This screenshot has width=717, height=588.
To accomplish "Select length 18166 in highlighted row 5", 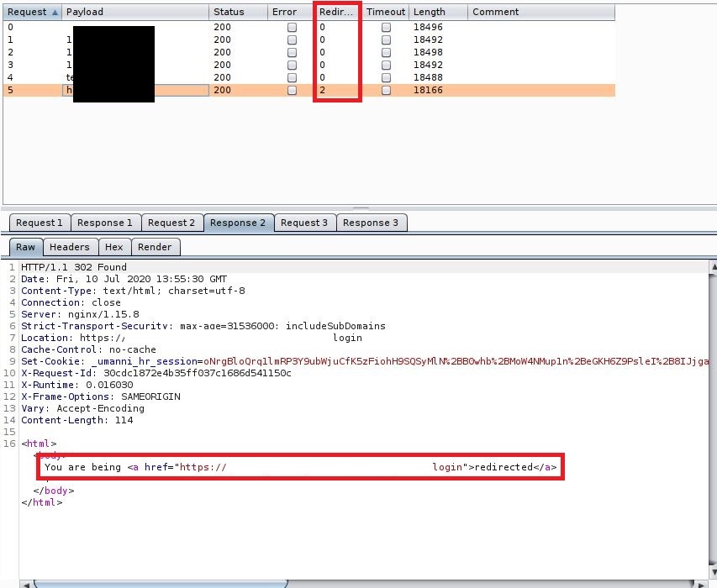I will [x=428, y=90].
